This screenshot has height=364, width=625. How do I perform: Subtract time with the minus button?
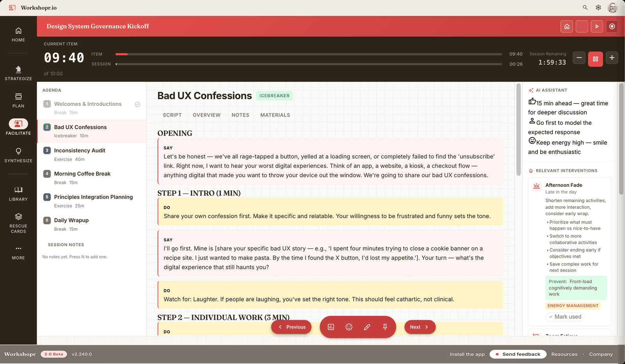pos(579,58)
